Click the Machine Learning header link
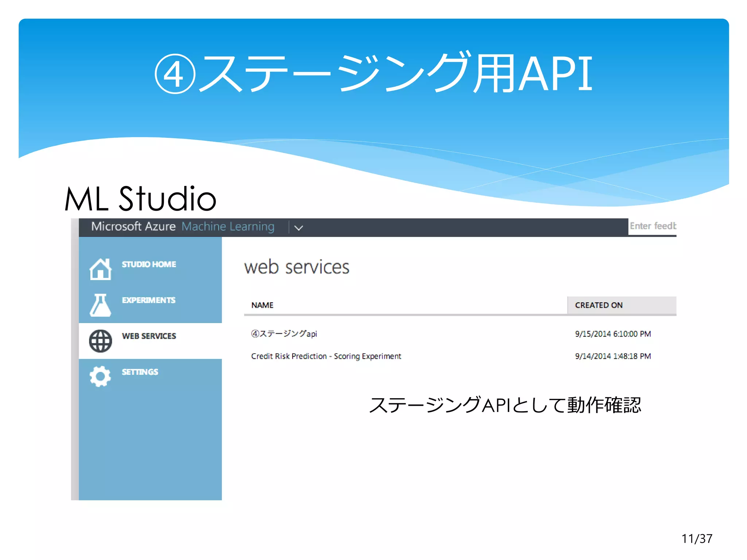 click(228, 227)
